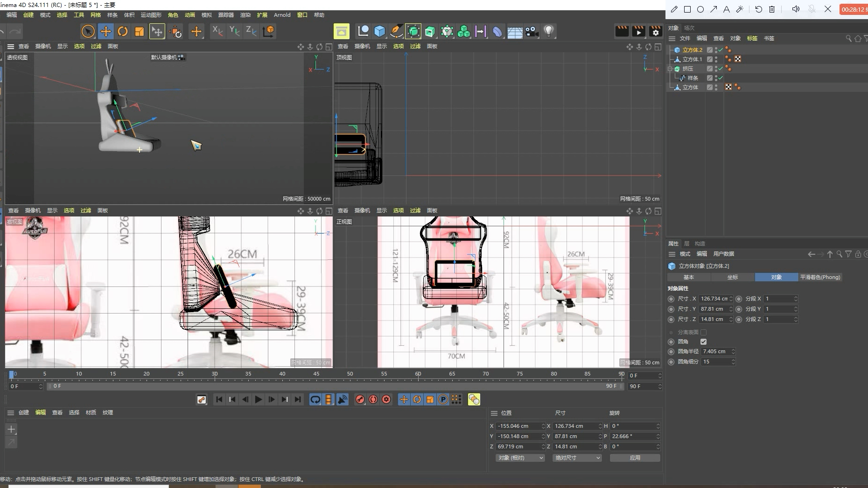Open the 绝对尺寸 dropdown
The image size is (868, 488).
577,458
